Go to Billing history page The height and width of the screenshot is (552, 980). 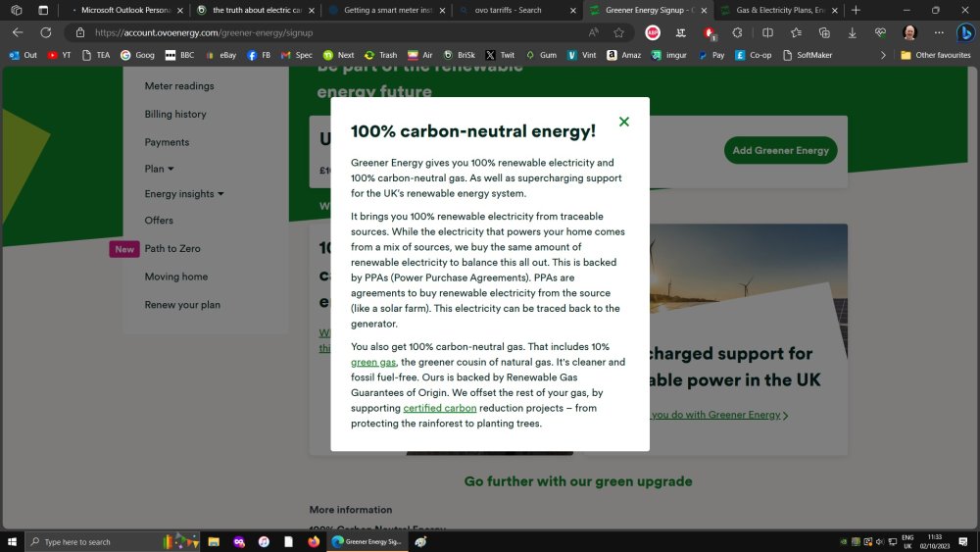175,115
